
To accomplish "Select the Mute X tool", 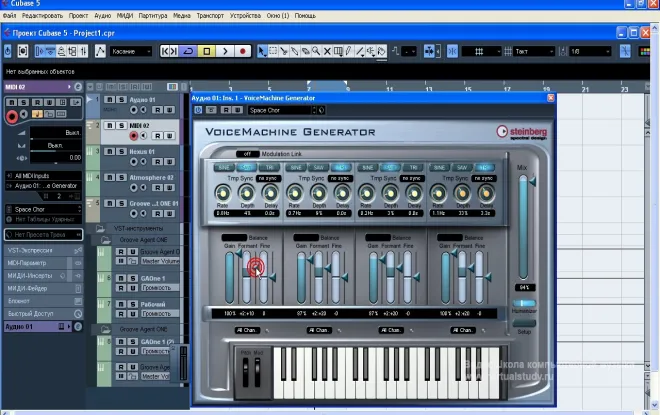I will (327, 51).
